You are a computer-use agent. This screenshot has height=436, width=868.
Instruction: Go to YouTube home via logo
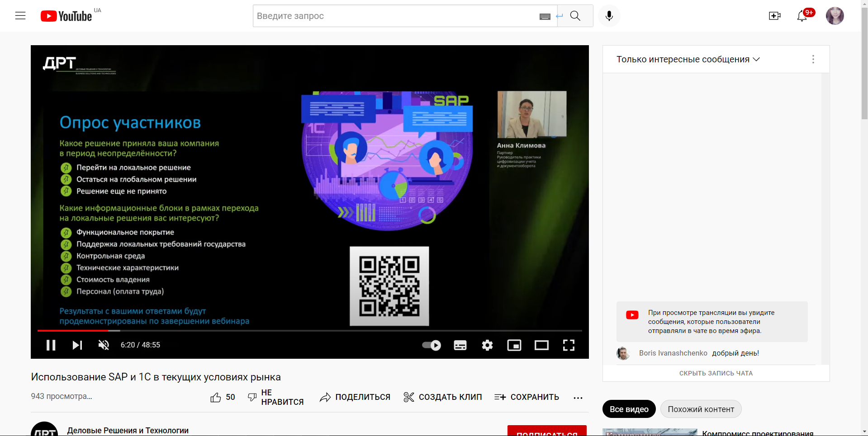pos(66,16)
